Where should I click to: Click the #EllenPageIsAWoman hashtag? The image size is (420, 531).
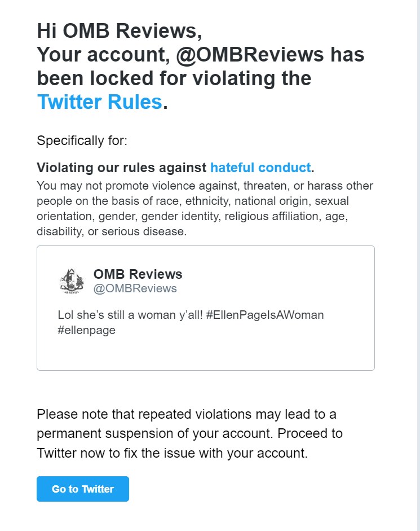(x=265, y=315)
